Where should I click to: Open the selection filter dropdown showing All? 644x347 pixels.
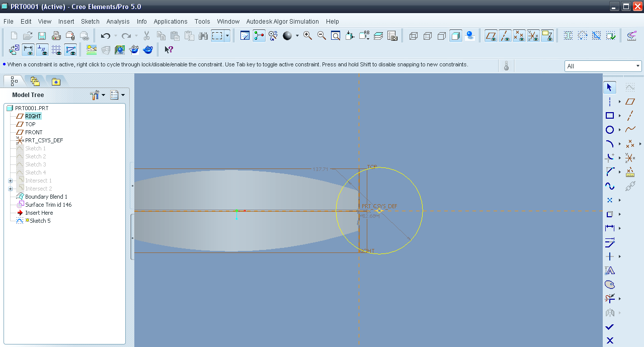[603, 66]
